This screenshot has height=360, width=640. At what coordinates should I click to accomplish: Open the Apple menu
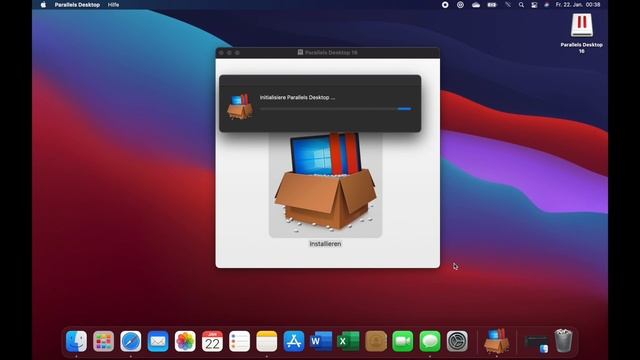tap(43, 5)
